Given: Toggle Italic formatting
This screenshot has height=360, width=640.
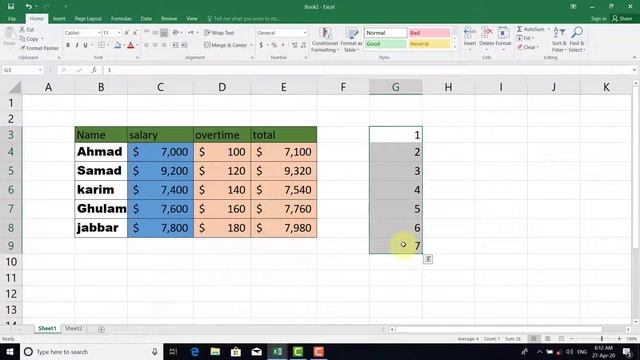Looking at the screenshot, I should coord(76,45).
